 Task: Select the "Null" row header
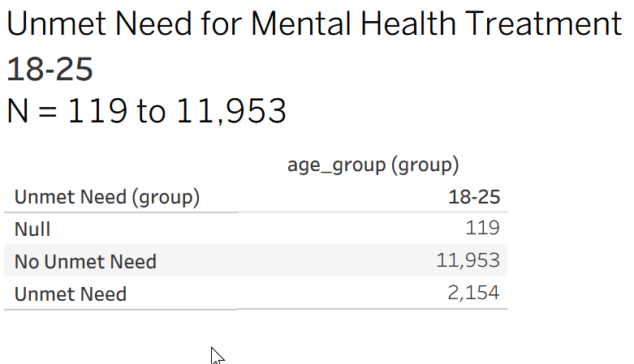(32, 229)
